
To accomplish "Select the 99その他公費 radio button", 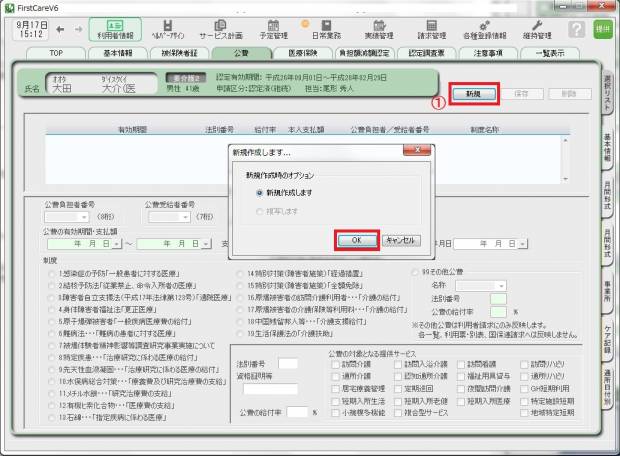I will [417, 271].
